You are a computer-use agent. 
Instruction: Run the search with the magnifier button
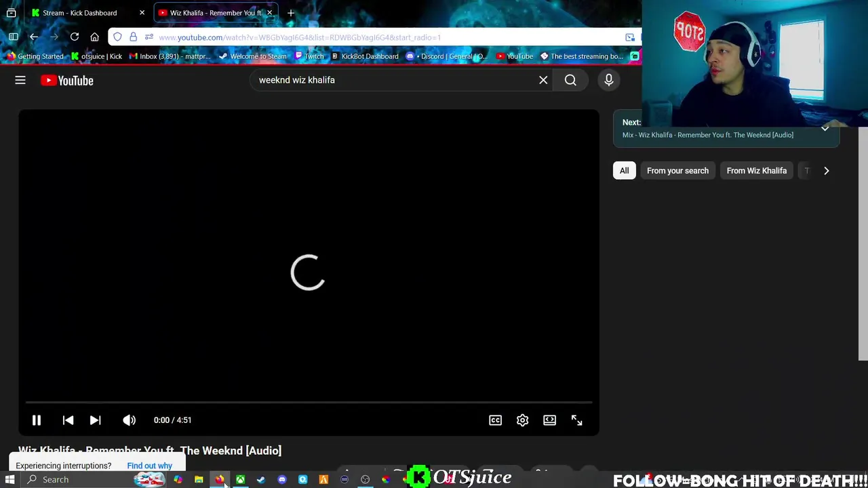[570, 80]
